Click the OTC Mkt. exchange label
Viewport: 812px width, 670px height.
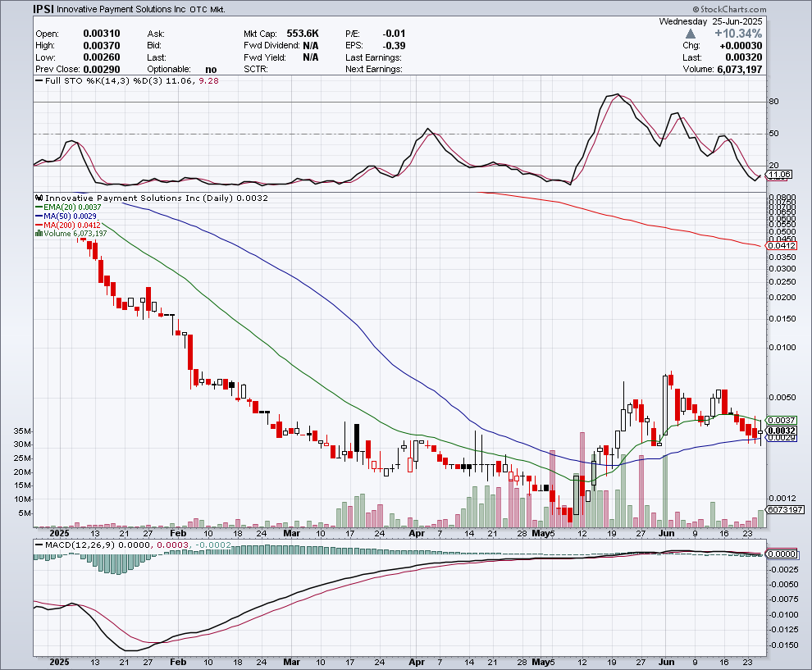(208, 9)
